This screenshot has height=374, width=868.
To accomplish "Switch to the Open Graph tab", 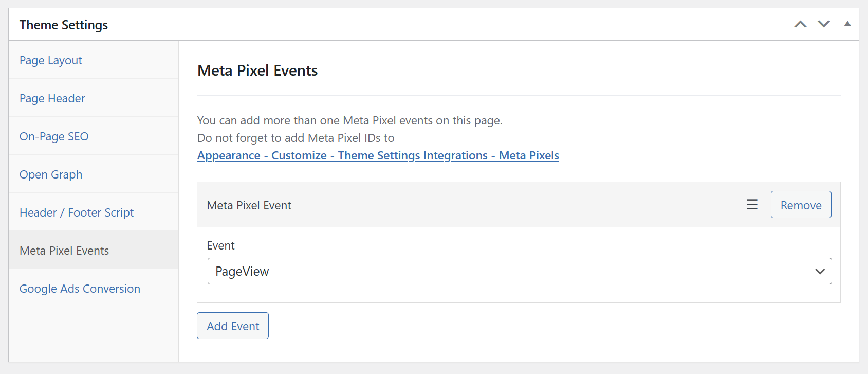I will coord(50,174).
